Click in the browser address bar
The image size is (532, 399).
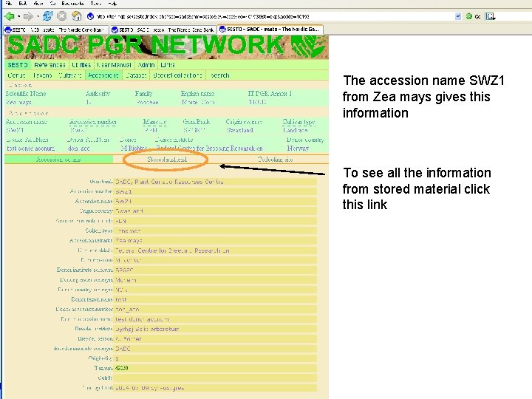click(271, 16)
